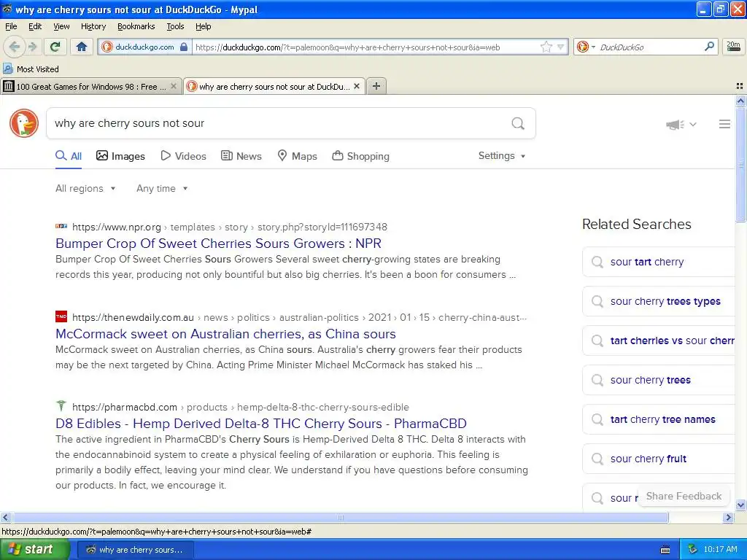
Task: Click the magnifier search button in query box
Action: coord(518,123)
